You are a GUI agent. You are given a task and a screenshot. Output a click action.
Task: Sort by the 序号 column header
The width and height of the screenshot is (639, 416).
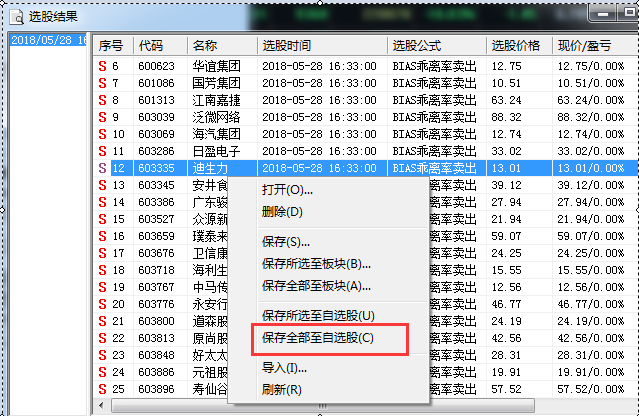tap(110, 46)
